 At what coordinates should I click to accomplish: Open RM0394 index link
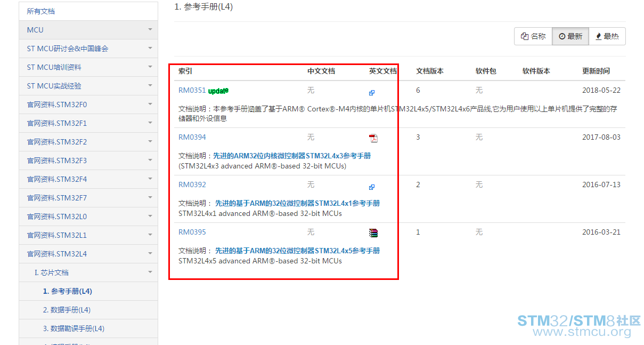(x=192, y=137)
